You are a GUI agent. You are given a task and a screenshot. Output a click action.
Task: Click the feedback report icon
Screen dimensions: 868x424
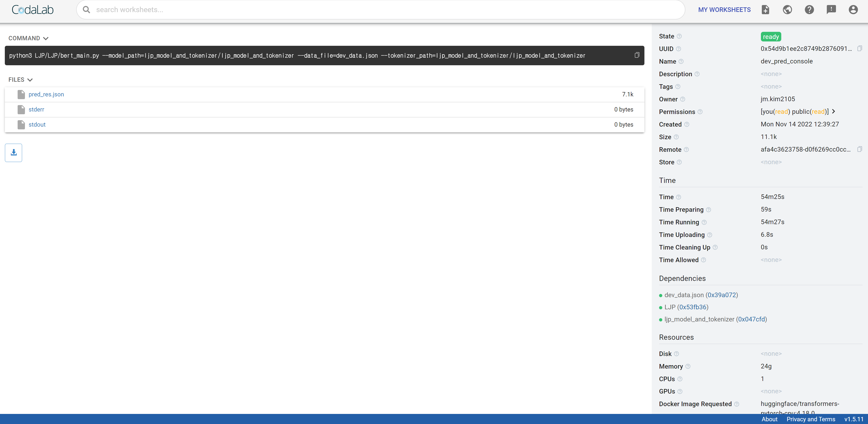coord(831,10)
